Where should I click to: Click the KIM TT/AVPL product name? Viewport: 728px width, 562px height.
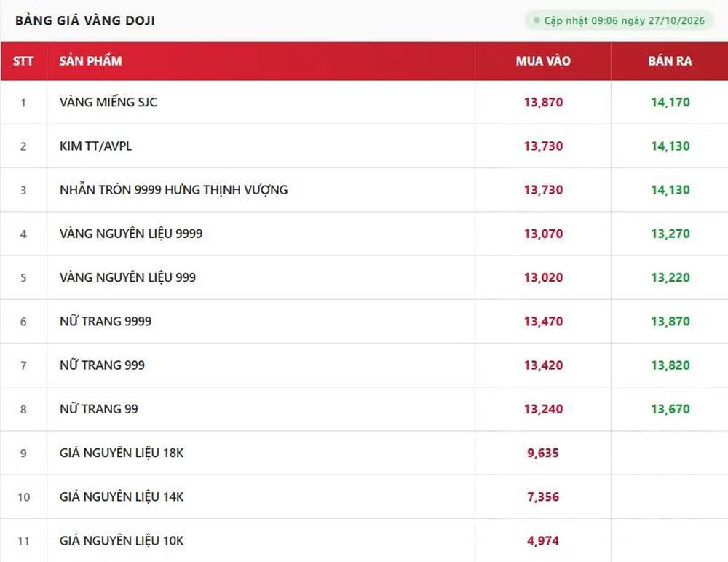[x=95, y=146]
